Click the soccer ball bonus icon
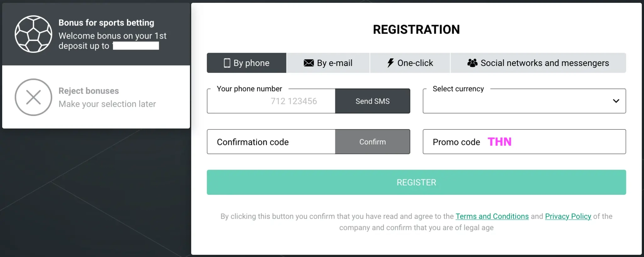 (33, 34)
